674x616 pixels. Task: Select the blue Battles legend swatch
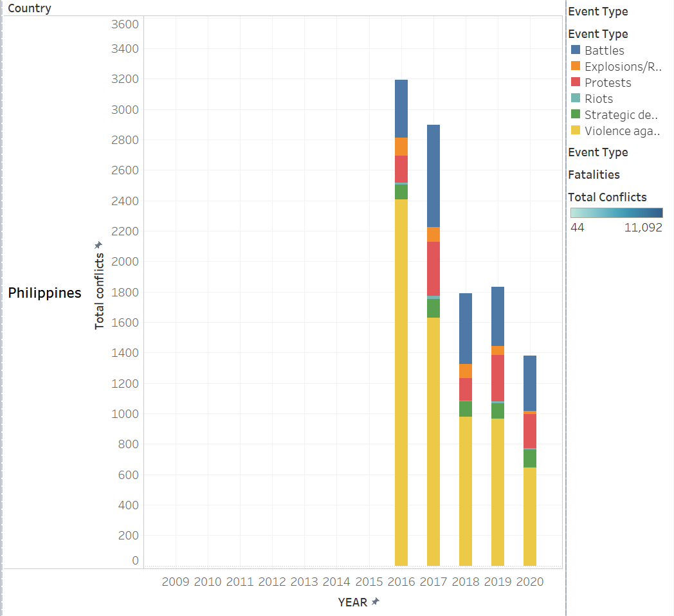click(x=576, y=50)
